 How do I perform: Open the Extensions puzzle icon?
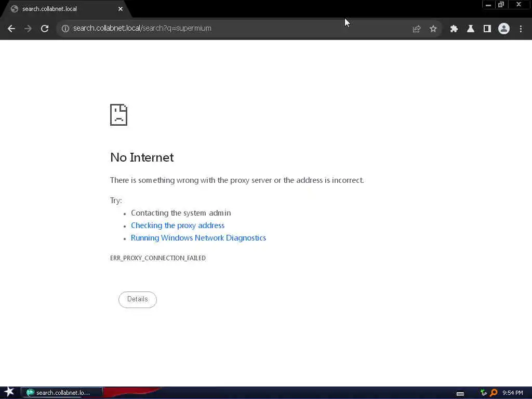[x=454, y=29]
